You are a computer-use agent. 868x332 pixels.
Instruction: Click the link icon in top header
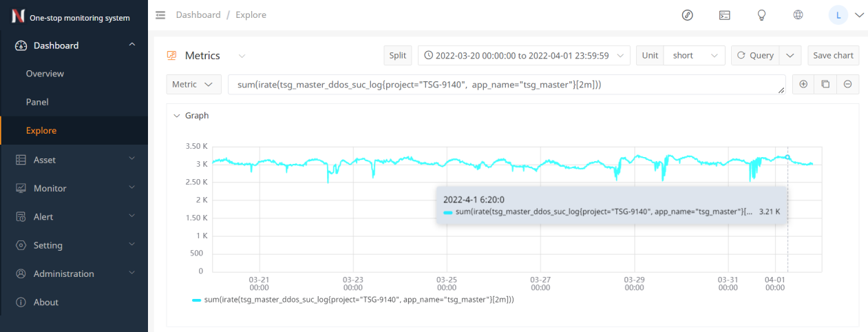pyautogui.click(x=687, y=15)
